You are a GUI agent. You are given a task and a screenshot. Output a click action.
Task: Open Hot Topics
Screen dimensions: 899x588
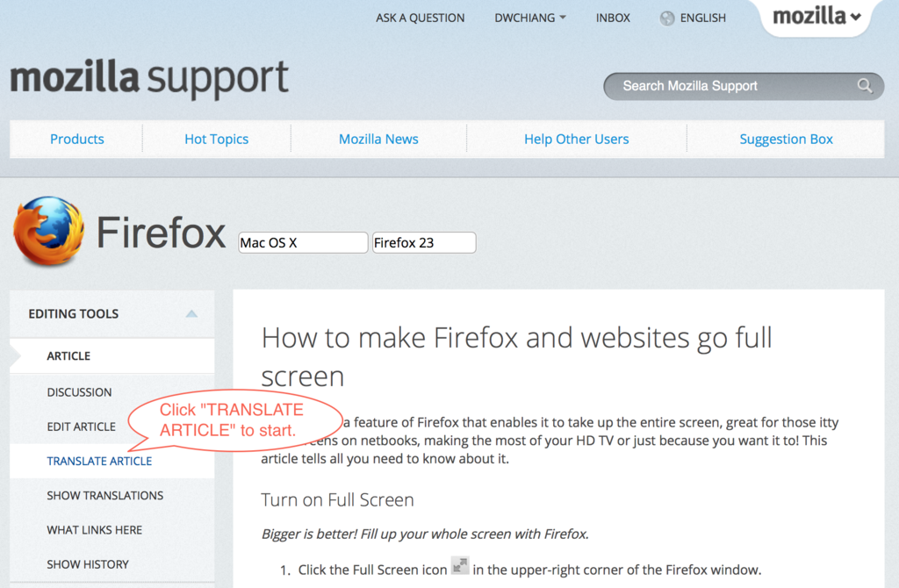coord(216,139)
